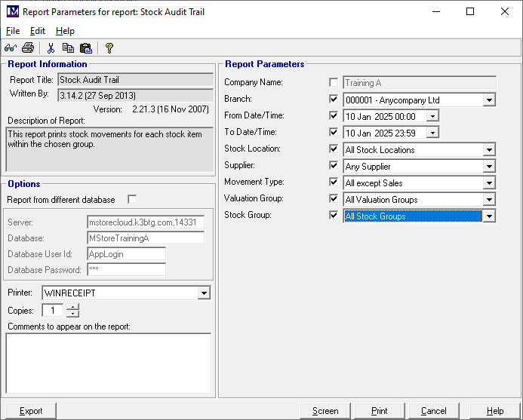523x420 pixels.
Task: Enable the Company Name checkbox
Action: 334,82
